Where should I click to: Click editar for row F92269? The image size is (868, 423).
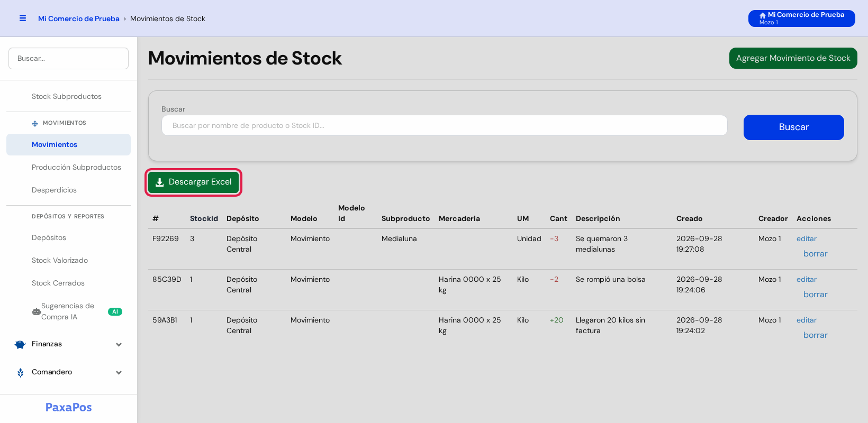[806, 238]
